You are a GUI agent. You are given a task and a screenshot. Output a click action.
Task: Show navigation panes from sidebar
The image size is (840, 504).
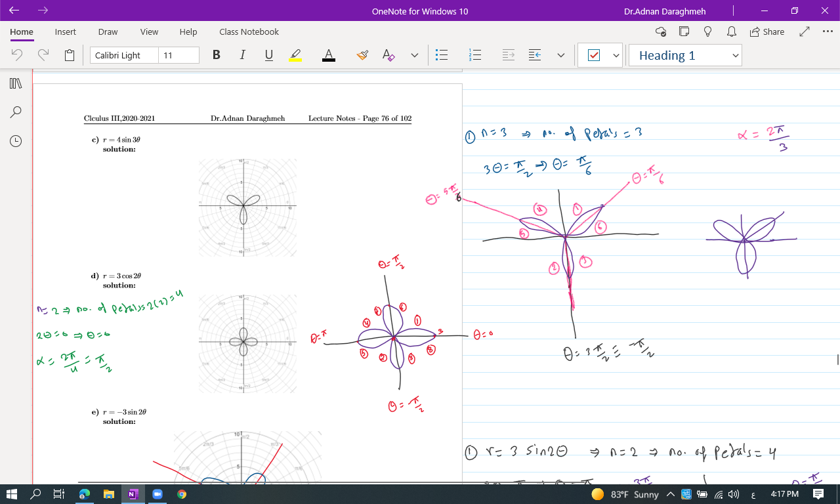coord(16,83)
